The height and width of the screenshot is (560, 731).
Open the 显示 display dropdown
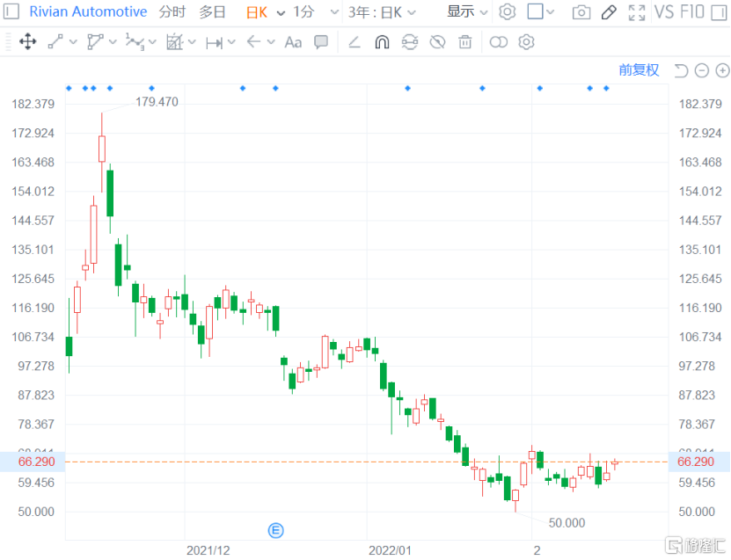pyautogui.click(x=466, y=12)
